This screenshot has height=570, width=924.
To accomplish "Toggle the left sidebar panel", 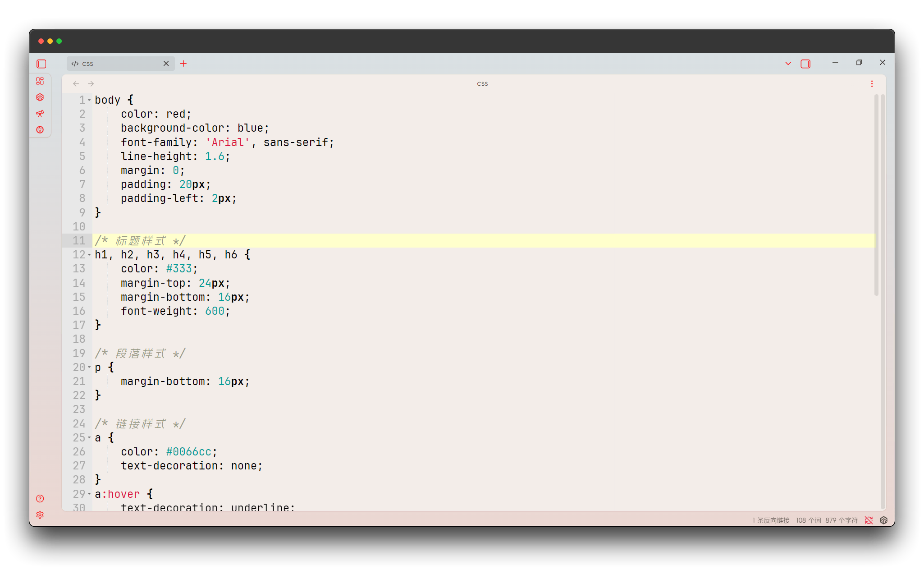I will [x=41, y=64].
